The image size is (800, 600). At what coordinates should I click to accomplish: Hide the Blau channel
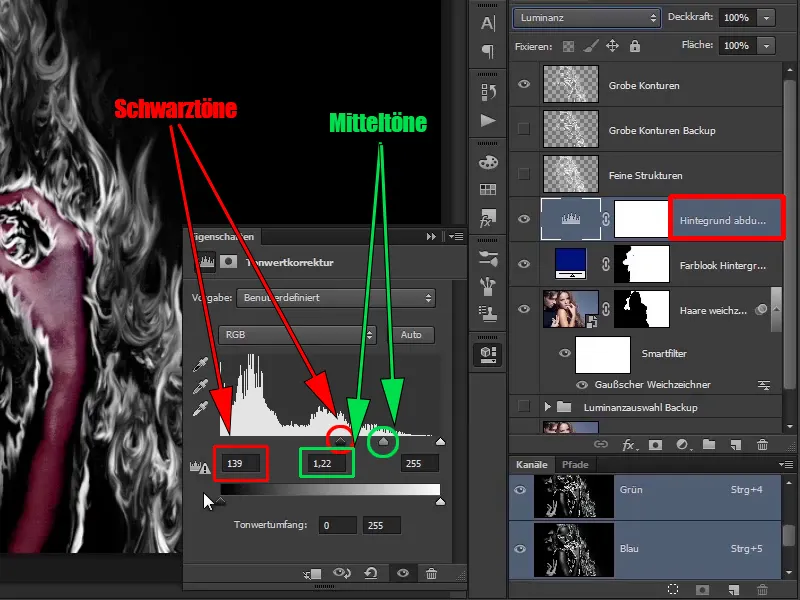pyautogui.click(x=520, y=549)
